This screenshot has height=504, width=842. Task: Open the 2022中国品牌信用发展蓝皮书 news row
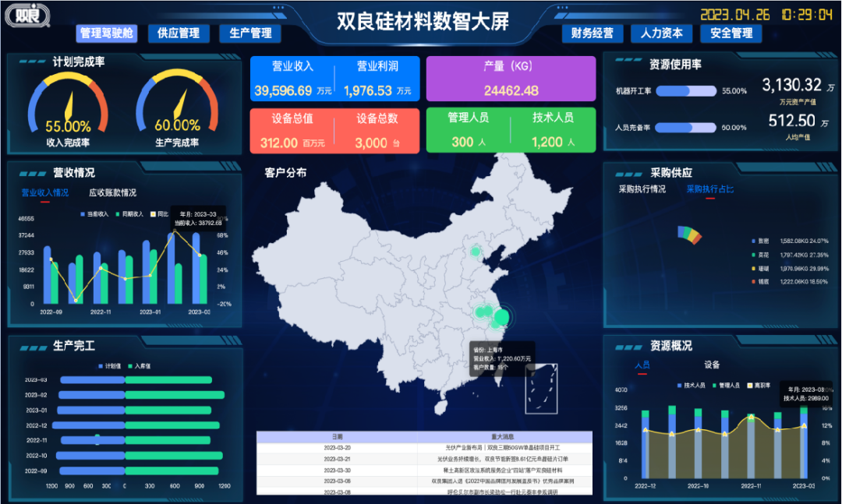424,481
